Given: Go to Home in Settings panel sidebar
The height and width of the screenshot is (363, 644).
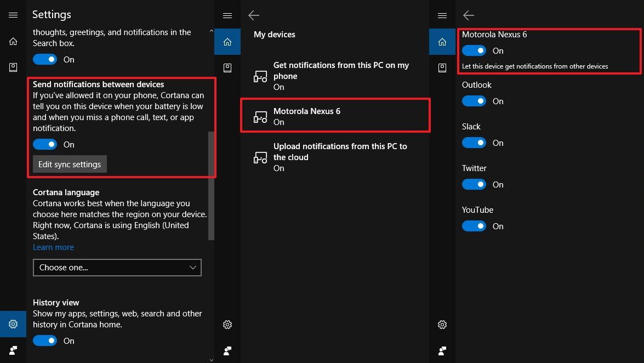Looking at the screenshot, I should coord(13,42).
